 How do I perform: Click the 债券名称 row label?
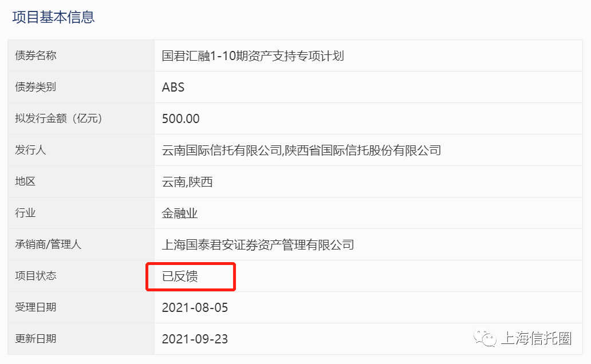point(36,56)
